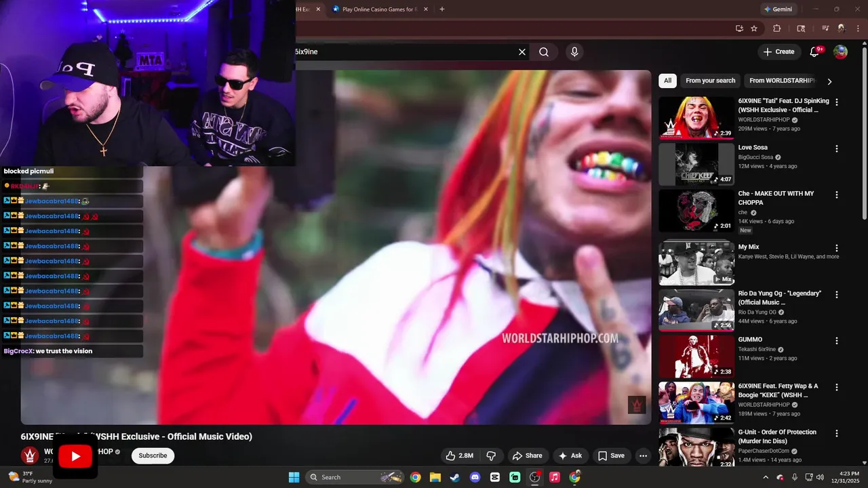Screen dimensions: 868x488
Task: Open the Chrome profile avatar
Action: 842,28
